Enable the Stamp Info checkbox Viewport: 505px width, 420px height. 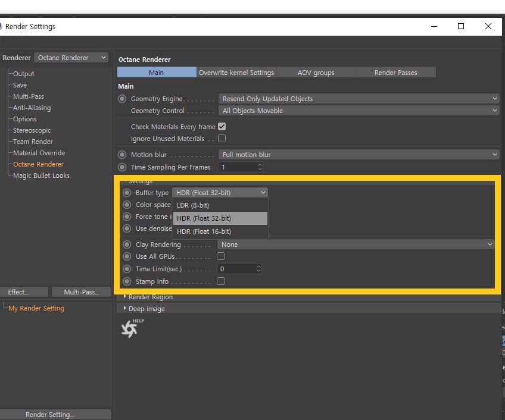(220, 281)
